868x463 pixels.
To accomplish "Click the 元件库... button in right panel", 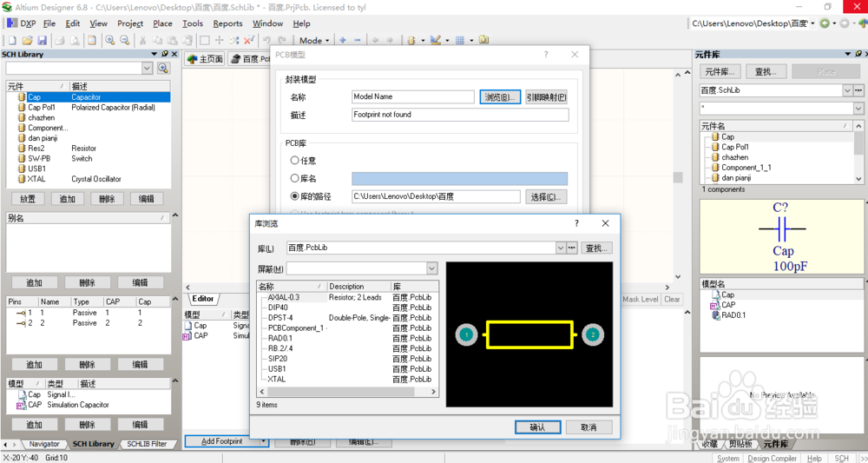I will (x=720, y=71).
